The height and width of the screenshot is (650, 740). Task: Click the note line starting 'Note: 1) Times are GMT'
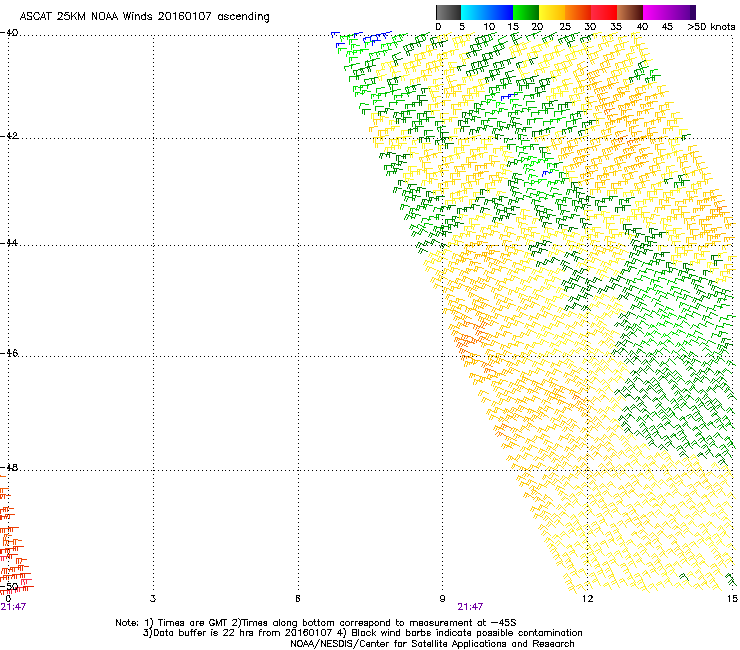coord(316,623)
